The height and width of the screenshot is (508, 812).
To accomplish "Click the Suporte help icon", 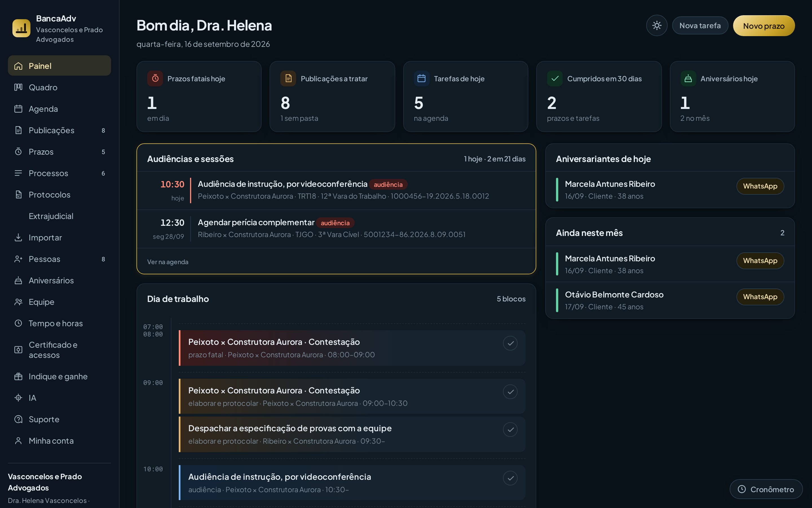I will point(18,419).
